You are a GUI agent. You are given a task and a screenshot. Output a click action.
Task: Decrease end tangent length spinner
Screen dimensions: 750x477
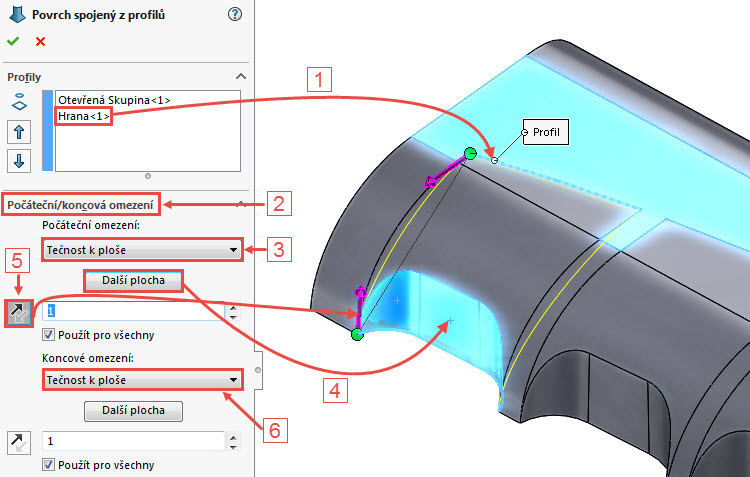click(x=233, y=446)
